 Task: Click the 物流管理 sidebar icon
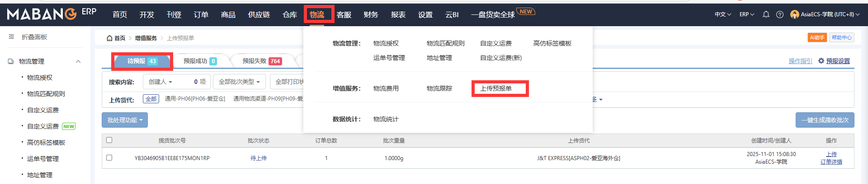[x=11, y=61]
